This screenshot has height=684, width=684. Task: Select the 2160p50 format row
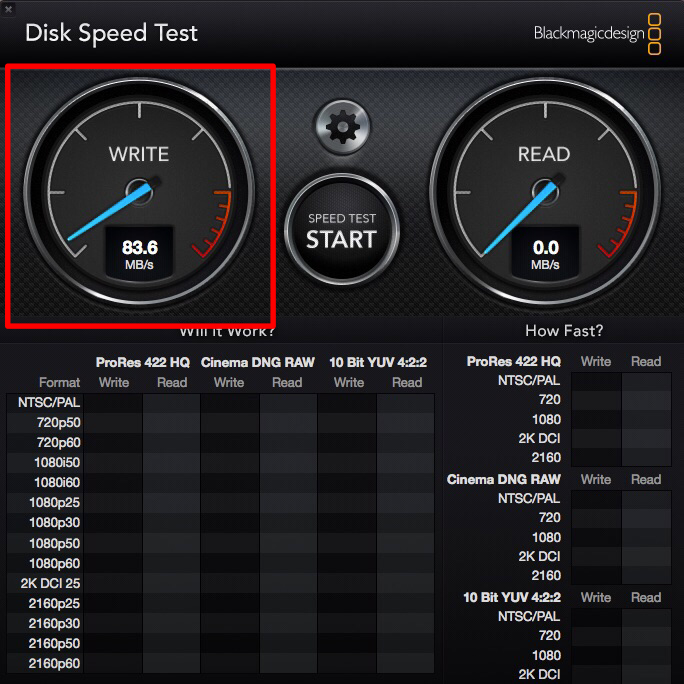220,643
